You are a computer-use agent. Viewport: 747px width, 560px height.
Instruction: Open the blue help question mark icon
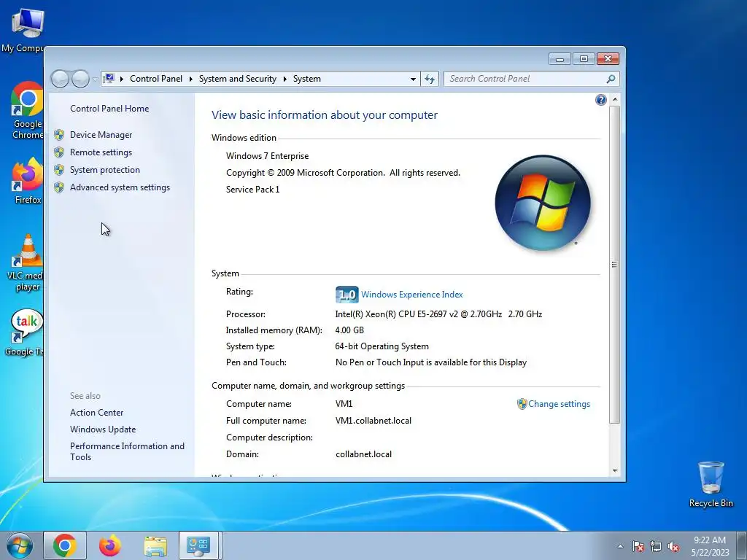tap(601, 99)
